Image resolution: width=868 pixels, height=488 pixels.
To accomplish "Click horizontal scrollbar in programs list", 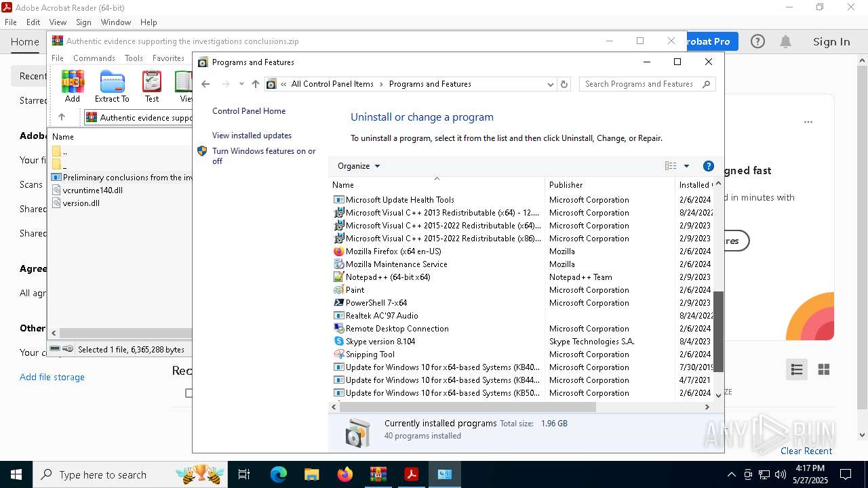I will [467, 407].
